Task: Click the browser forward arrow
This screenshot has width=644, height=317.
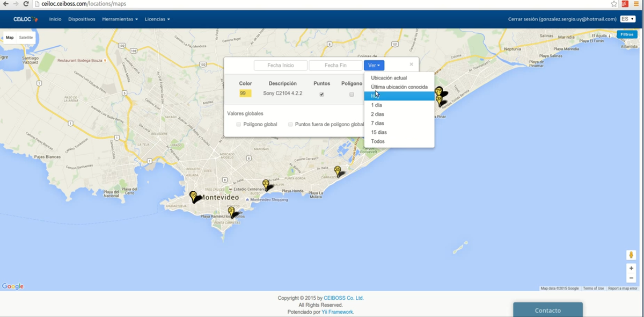Action: click(16, 4)
